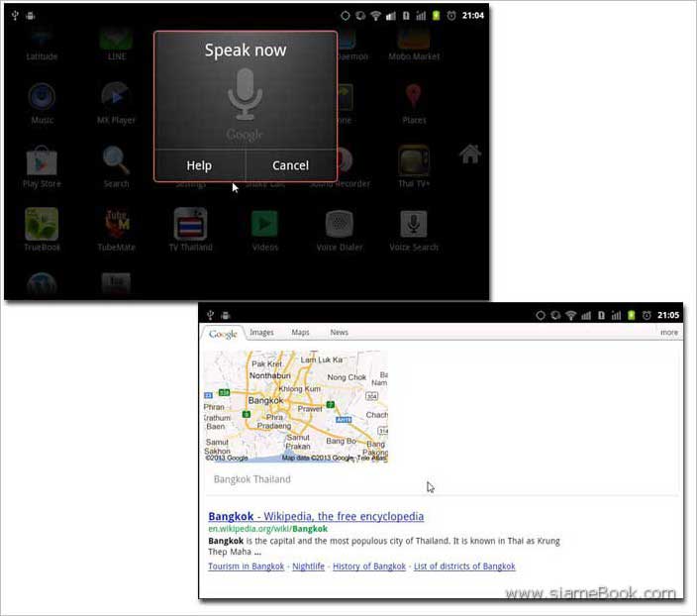Image resolution: width=697 pixels, height=616 pixels.
Task: Open the LINE app icon
Action: (116, 44)
